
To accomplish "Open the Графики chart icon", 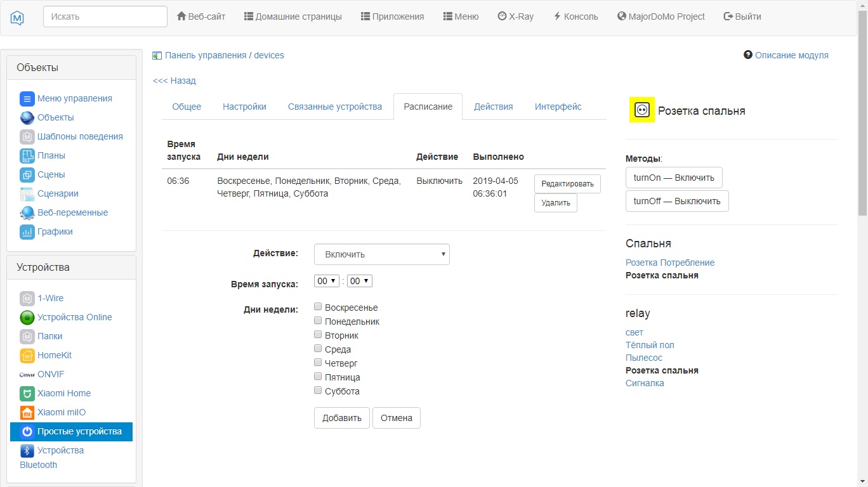I will (27, 231).
